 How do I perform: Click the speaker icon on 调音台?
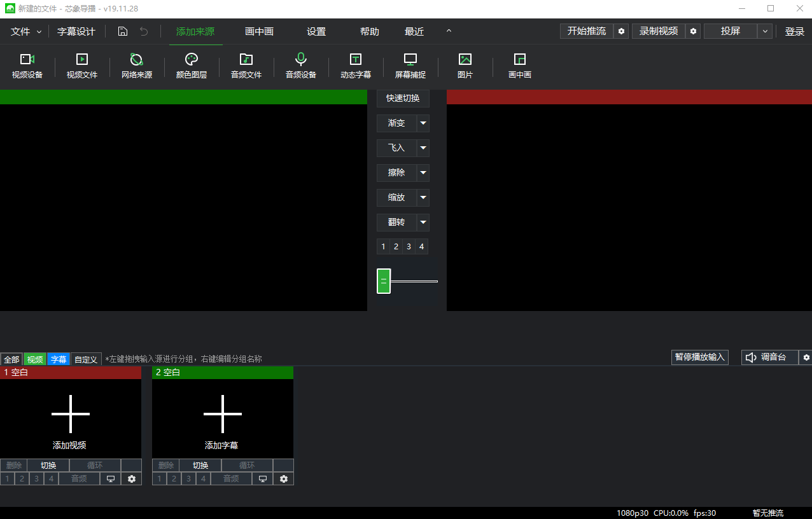(751, 357)
